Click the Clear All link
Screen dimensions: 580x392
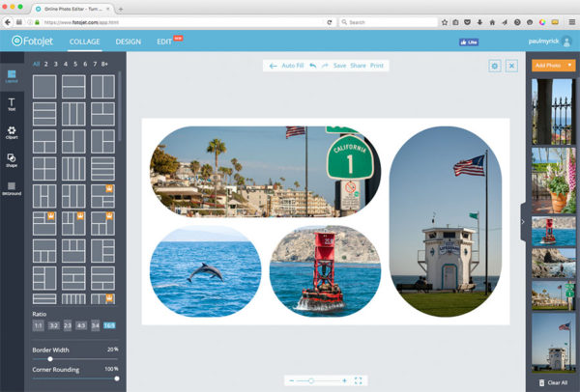557,382
